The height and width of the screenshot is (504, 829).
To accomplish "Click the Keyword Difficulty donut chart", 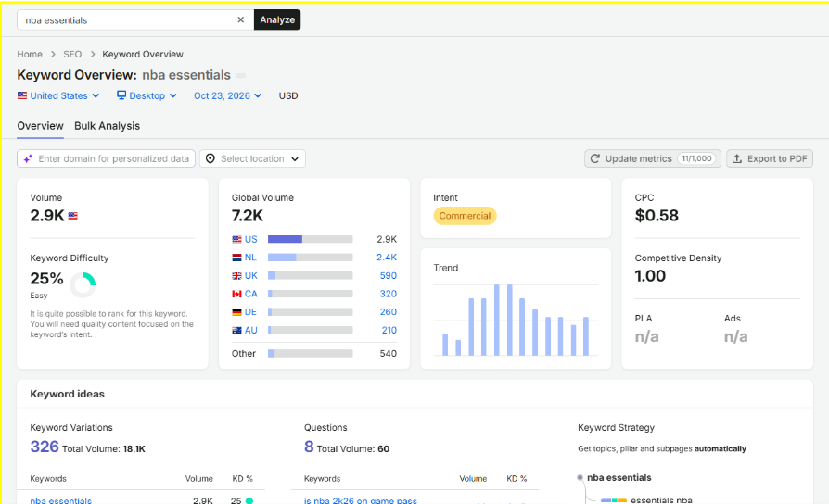I will (x=83, y=285).
